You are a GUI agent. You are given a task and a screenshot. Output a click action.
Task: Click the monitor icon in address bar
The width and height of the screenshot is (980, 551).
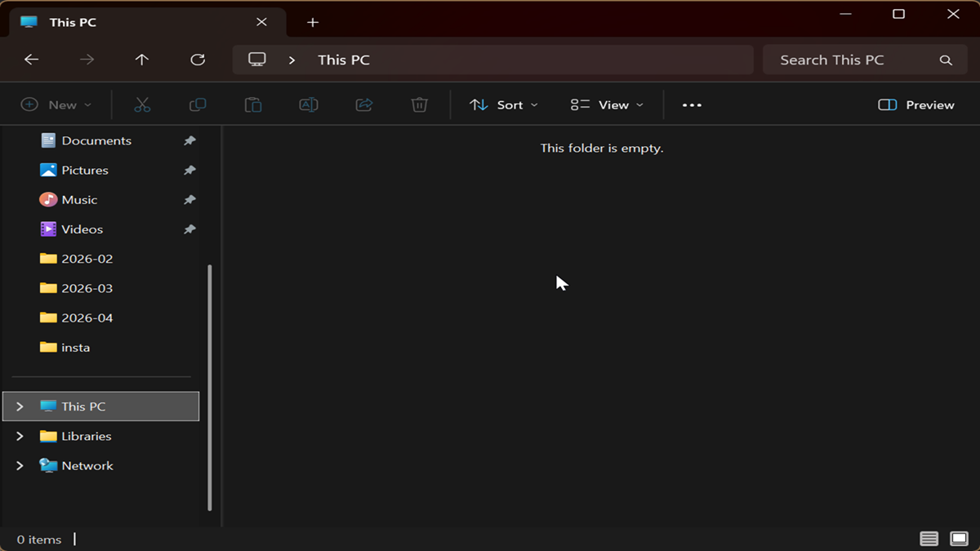click(x=257, y=60)
